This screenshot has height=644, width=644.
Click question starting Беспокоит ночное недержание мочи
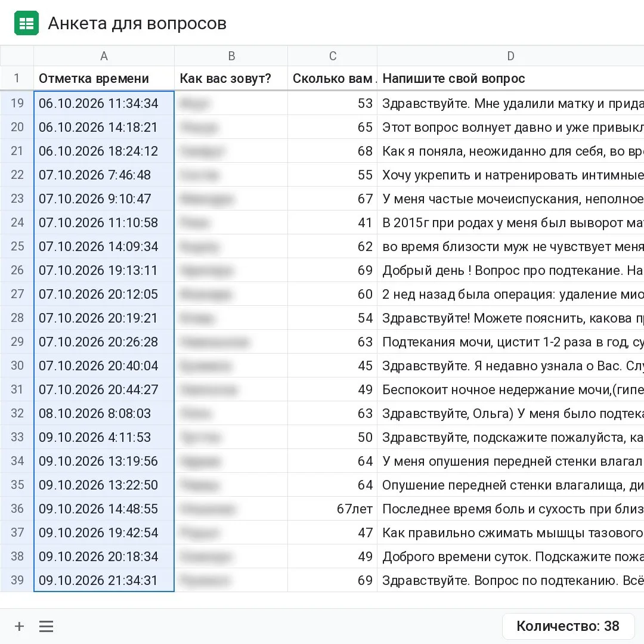click(510, 389)
